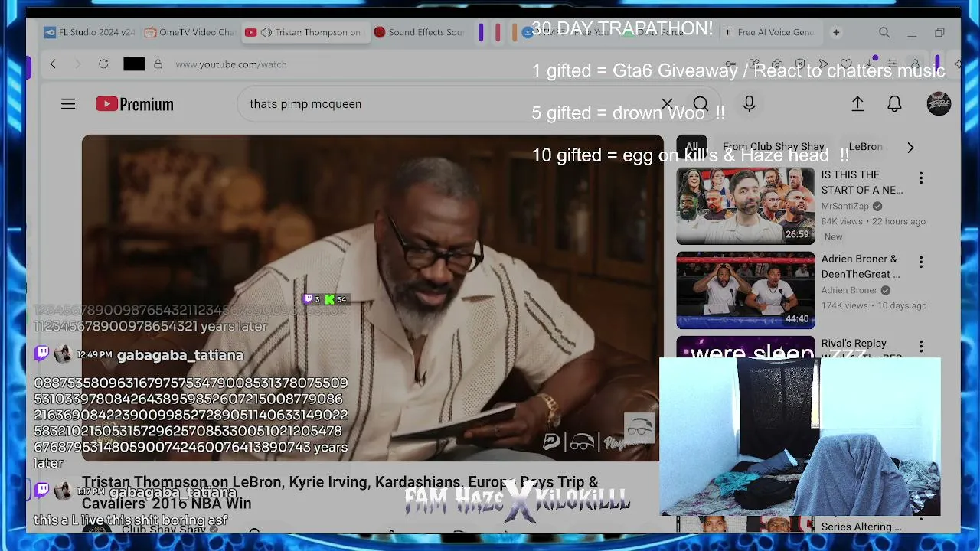View site info via the lock icon
This screenshot has width=980, height=551.
[x=158, y=64]
